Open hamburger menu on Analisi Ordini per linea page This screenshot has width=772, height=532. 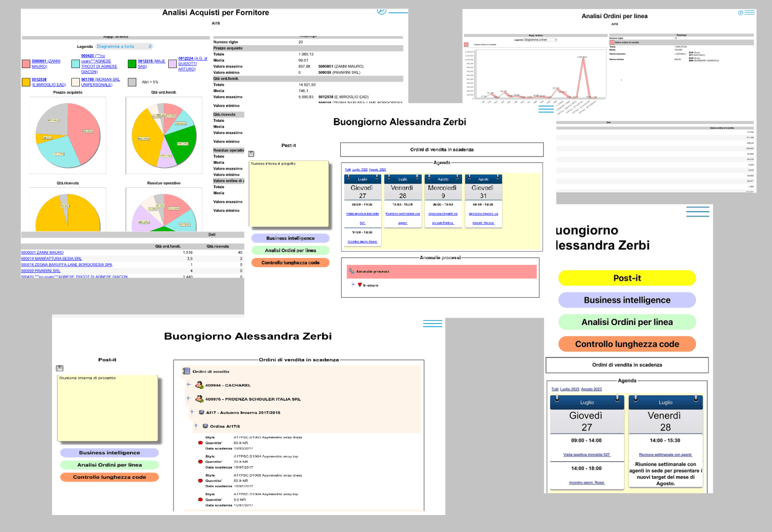coord(750,12)
